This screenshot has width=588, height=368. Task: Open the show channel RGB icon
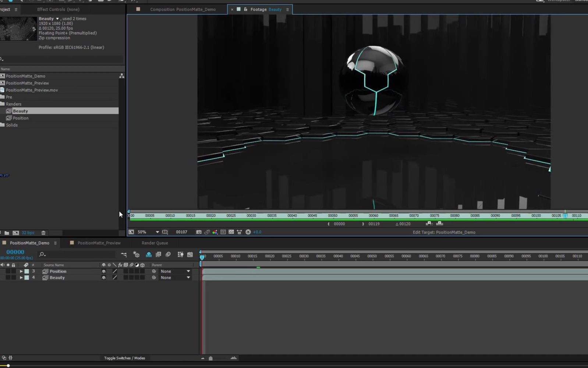pyautogui.click(x=215, y=232)
